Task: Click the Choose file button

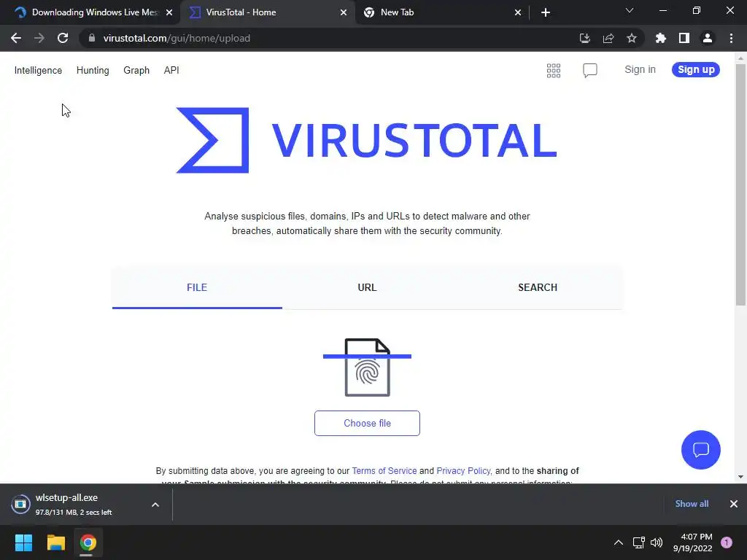Action: [367, 424]
